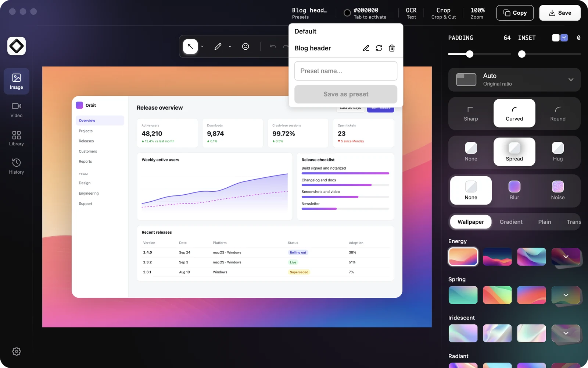Open the 100% Zoom control
The height and width of the screenshot is (368, 588).
click(x=477, y=13)
